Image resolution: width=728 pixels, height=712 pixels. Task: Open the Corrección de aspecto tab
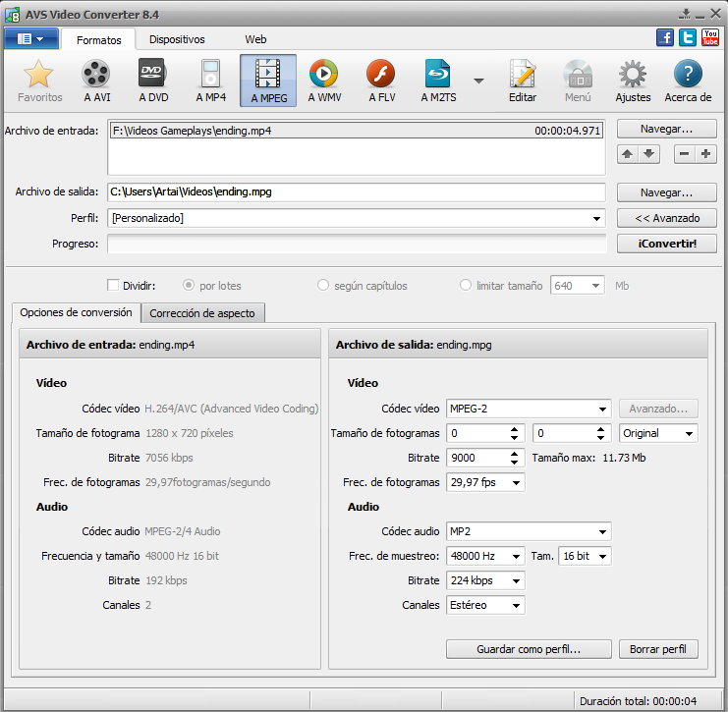click(202, 313)
